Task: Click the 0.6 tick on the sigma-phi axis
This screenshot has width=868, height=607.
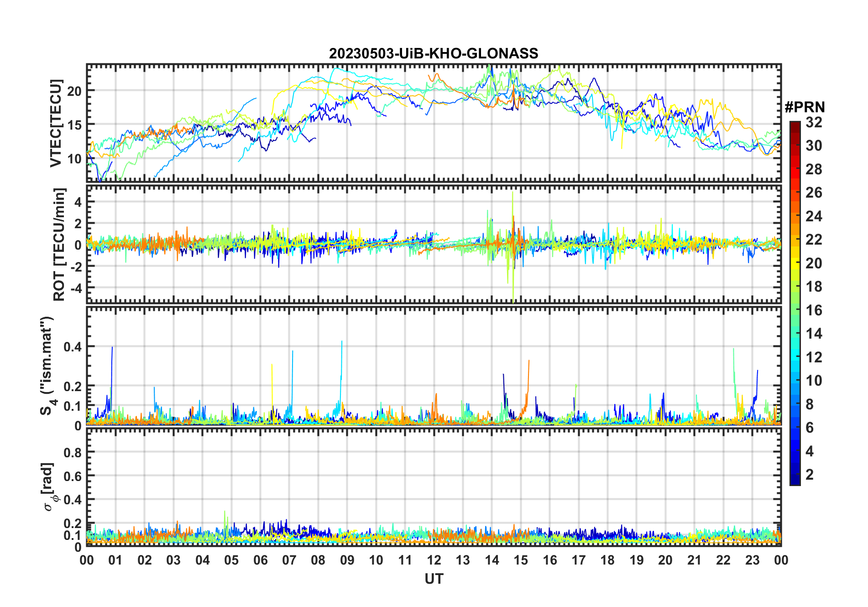Action: 73,476
